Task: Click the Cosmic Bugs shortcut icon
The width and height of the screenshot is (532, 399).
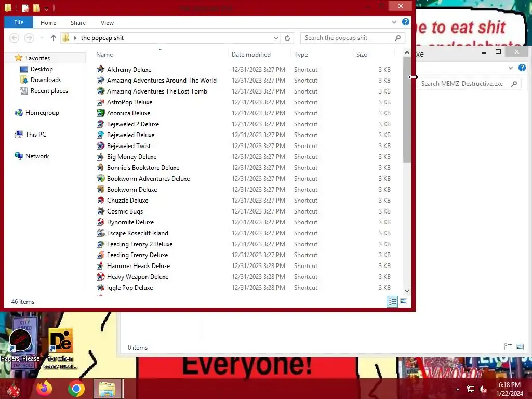Action: (x=100, y=211)
